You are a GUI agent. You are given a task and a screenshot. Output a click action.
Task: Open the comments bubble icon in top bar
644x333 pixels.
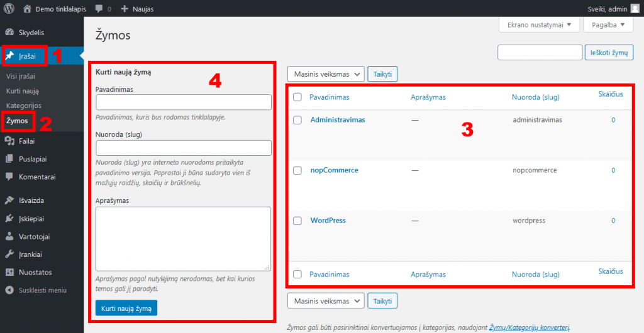[x=99, y=9]
